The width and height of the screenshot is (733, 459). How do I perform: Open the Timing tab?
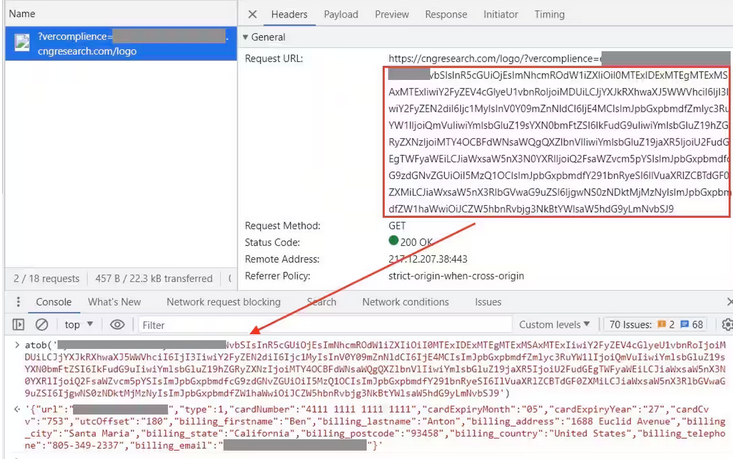pos(549,15)
